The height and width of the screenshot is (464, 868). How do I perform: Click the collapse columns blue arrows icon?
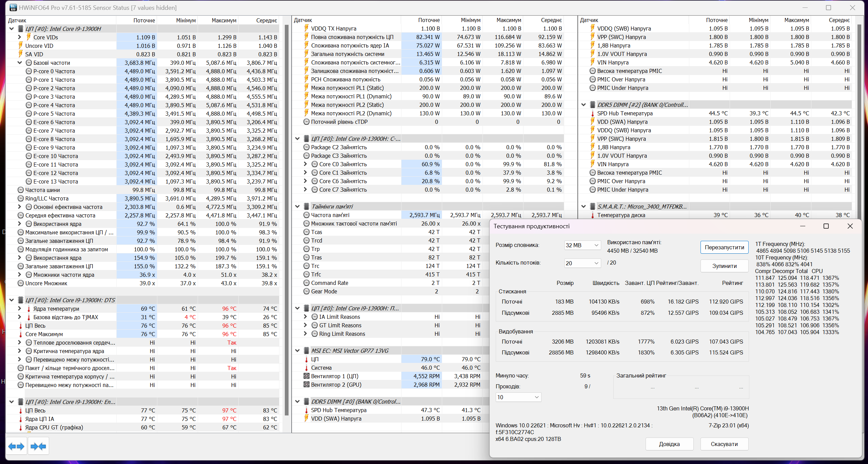coord(38,446)
